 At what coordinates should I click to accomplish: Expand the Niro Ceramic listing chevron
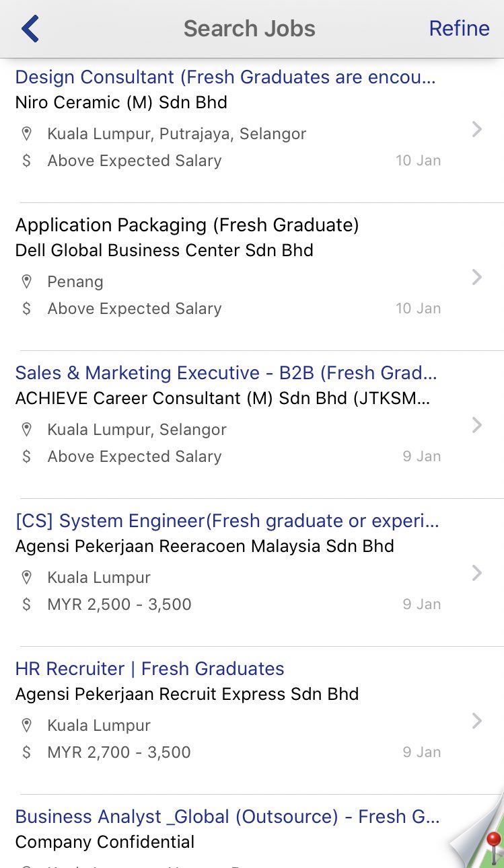(x=477, y=129)
